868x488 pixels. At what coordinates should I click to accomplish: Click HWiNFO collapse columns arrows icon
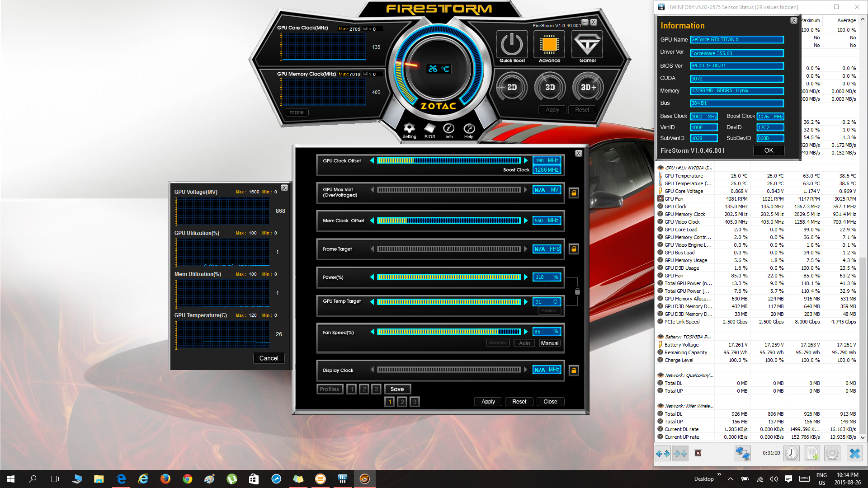(x=680, y=453)
